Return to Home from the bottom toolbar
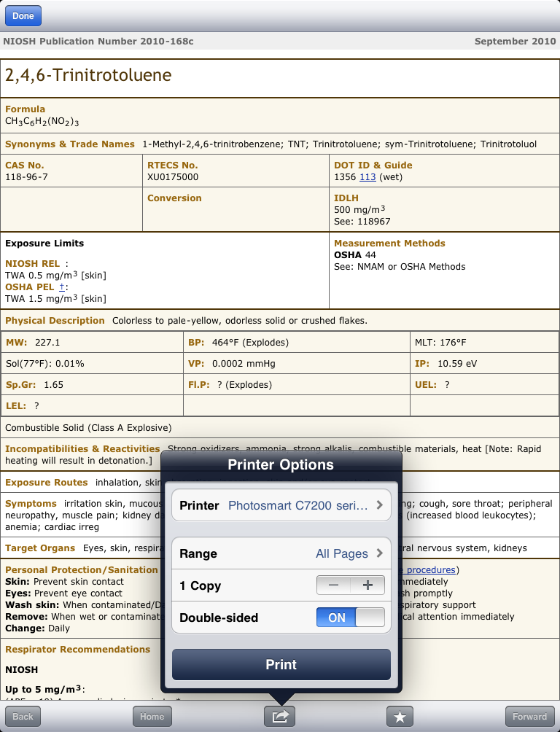 tap(152, 717)
